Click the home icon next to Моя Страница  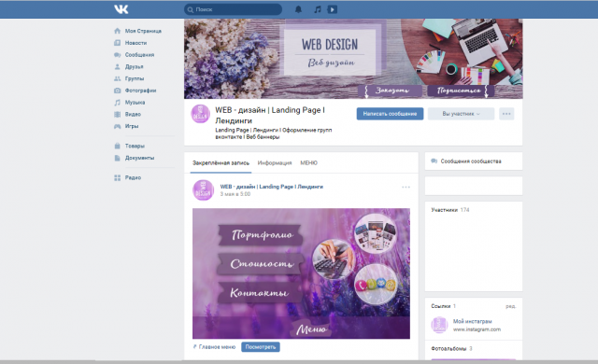118,31
